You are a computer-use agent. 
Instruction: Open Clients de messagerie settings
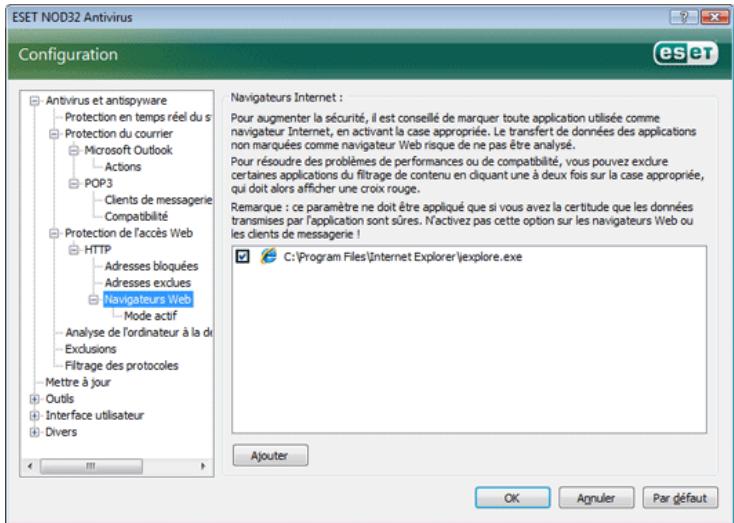tap(158, 200)
